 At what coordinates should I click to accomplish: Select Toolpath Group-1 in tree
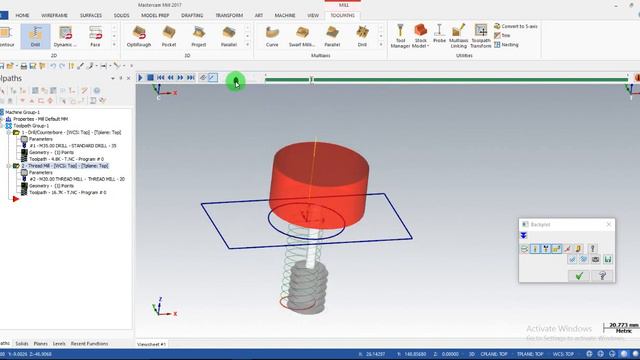[x=31, y=126]
